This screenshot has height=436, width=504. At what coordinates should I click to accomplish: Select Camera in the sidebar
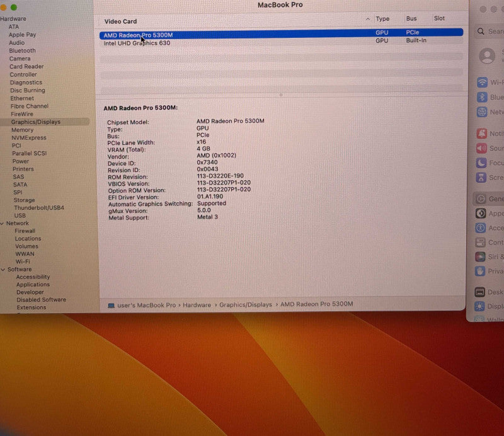(20, 59)
